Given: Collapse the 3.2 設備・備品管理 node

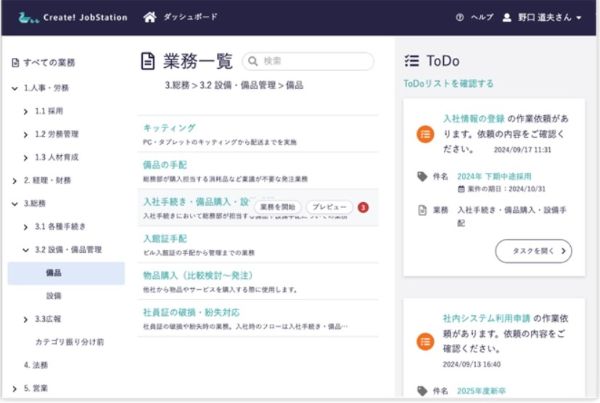Looking at the screenshot, I should (26, 249).
